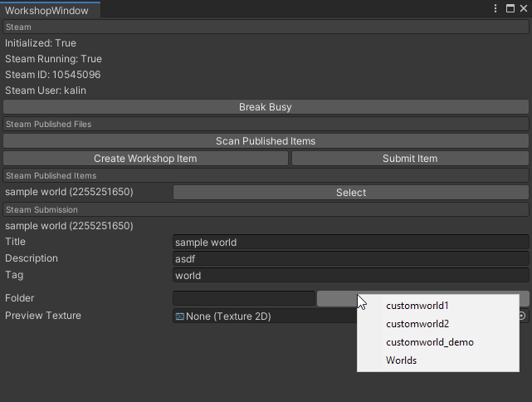Open the three-dot window options menu
This screenshot has width=532, height=402.
(495, 9)
